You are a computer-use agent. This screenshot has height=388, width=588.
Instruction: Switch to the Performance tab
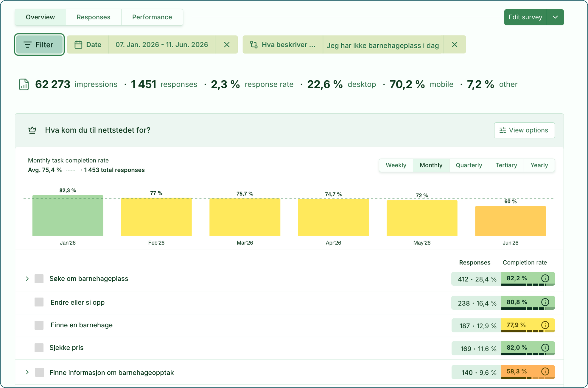point(152,17)
